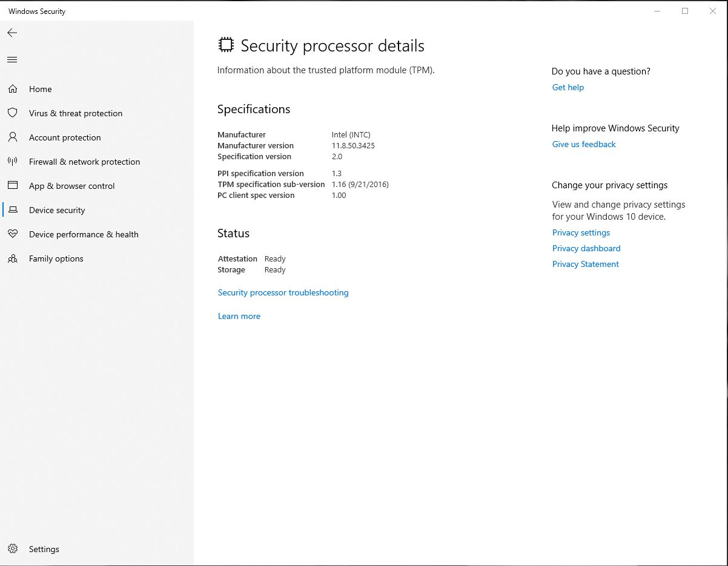Click App & browser control window icon
This screenshot has width=728, height=566.
coord(12,186)
